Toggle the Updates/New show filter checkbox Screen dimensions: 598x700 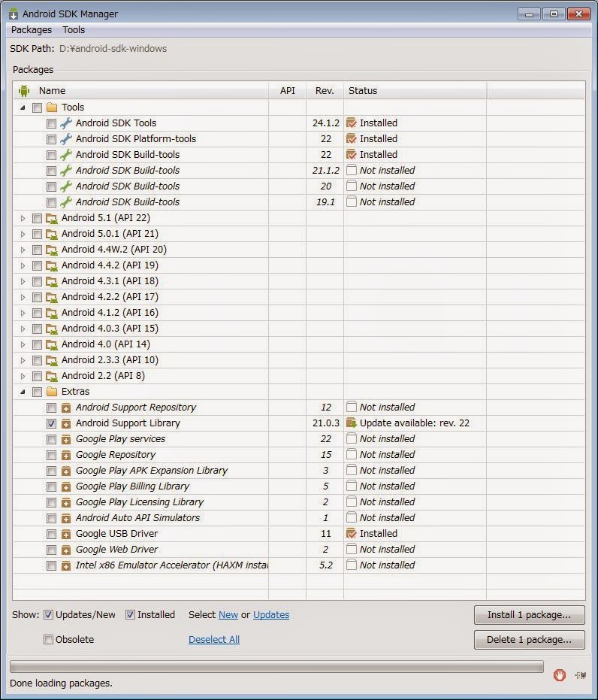[x=48, y=615]
